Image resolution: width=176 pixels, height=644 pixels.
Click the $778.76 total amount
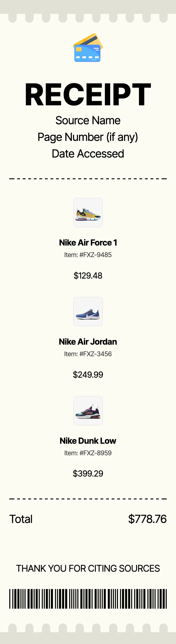148,519
